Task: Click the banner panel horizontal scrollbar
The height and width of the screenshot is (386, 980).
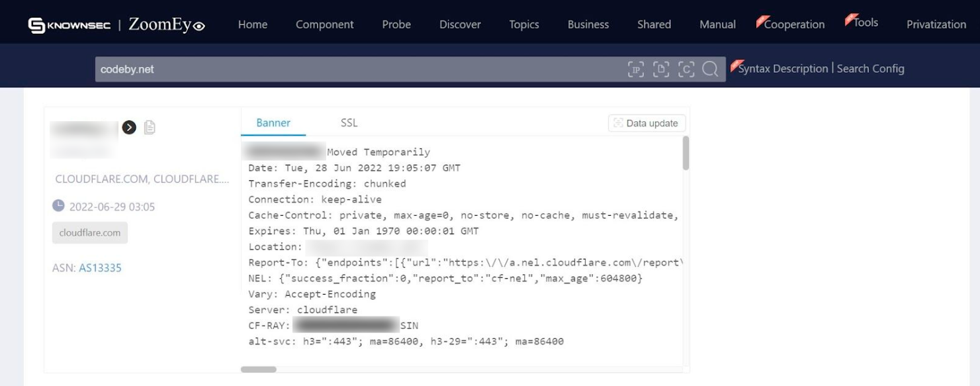Action: coord(259,369)
